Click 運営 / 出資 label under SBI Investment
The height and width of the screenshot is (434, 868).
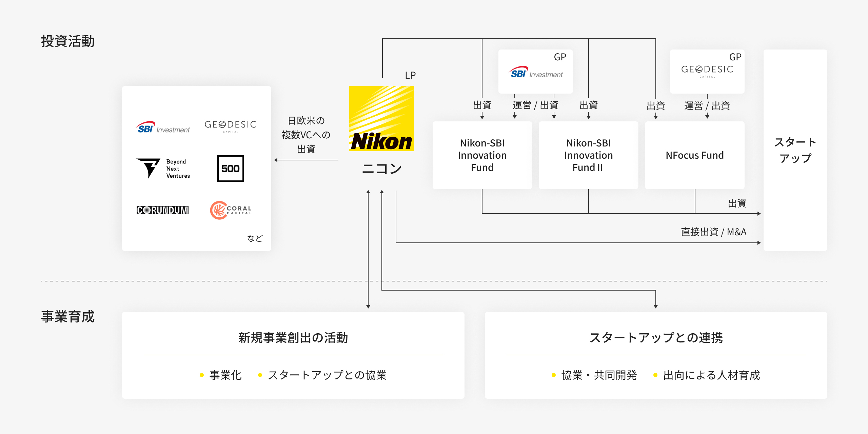pyautogui.click(x=536, y=105)
